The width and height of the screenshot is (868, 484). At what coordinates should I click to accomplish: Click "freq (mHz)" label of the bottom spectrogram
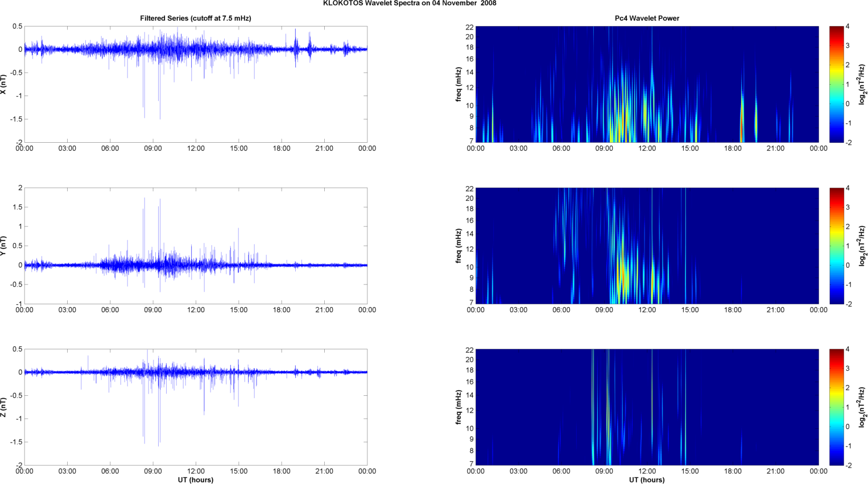pos(458,407)
